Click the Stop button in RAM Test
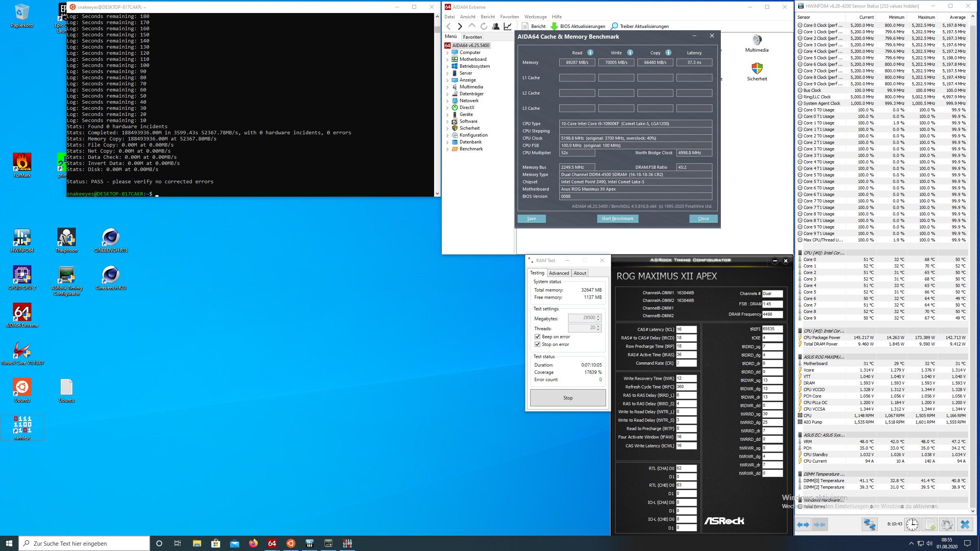Image resolution: width=980 pixels, height=551 pixels. pyautogui.click(x=568, y=398)
